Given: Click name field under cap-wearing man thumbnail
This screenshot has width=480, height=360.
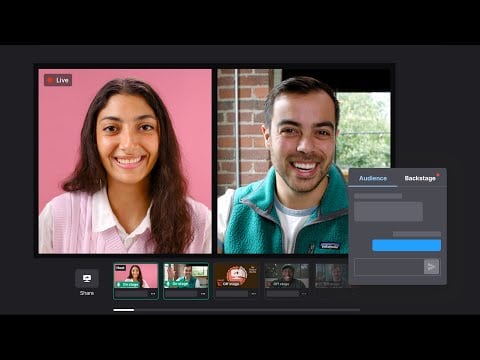Looking at the screenshot, I should [283, 294].
